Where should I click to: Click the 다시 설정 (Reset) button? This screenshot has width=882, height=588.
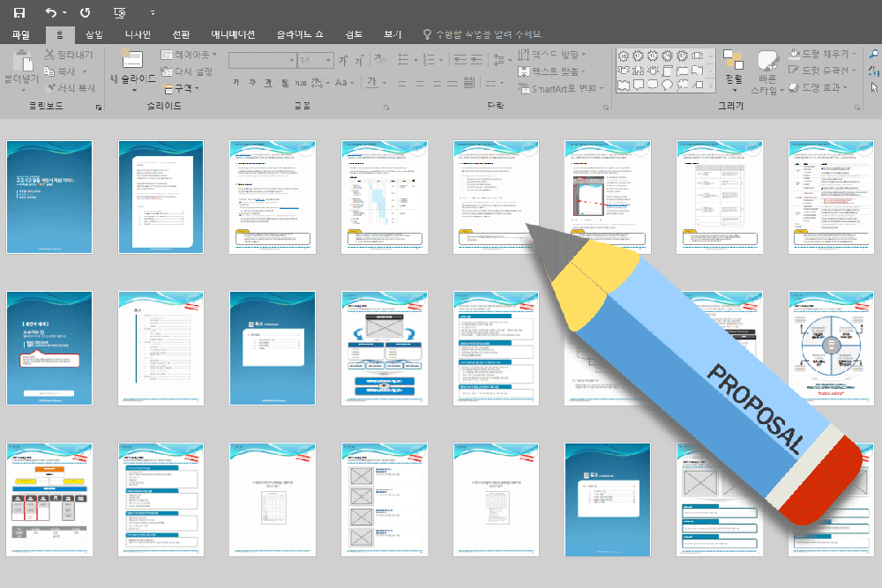click(x=187, y=71)
